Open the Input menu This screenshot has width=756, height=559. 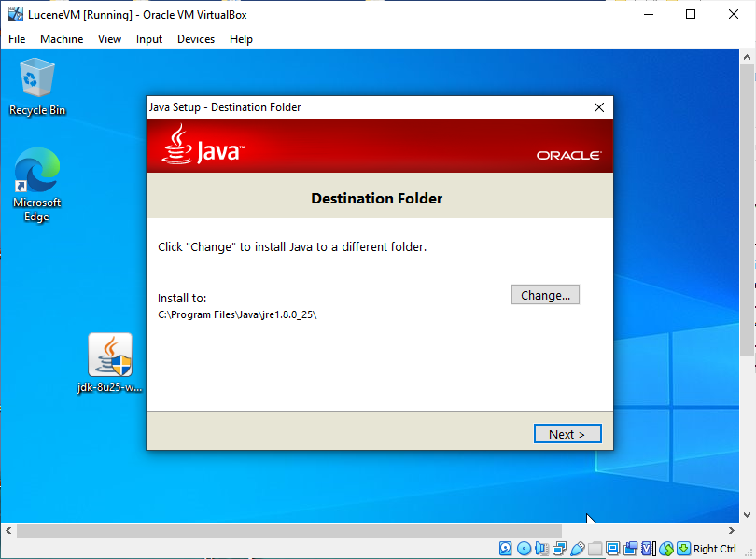point(149,39)
